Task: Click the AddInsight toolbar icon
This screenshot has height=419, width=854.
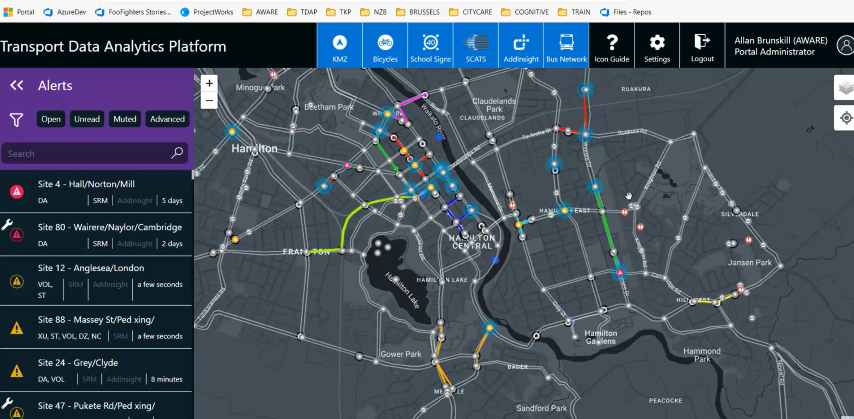Action: [x=521, y=46]
